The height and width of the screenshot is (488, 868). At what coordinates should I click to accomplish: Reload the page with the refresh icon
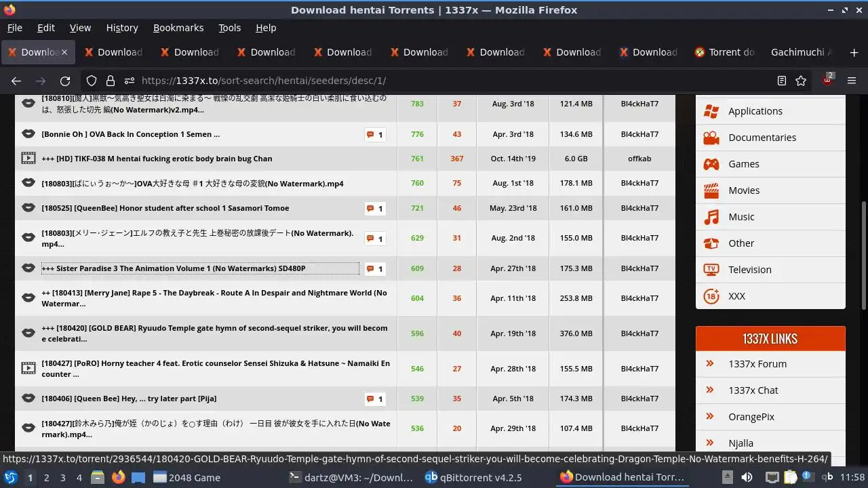coord(65,81)
